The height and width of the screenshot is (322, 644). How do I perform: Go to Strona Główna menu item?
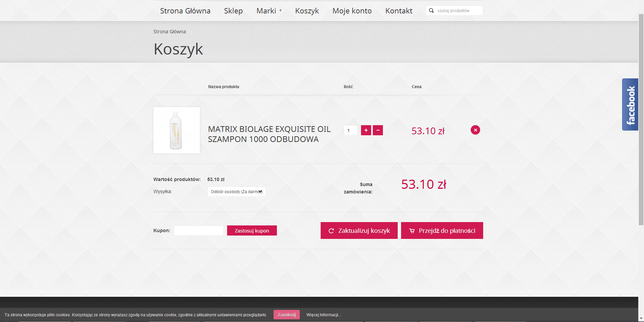[x=185, y=11]
